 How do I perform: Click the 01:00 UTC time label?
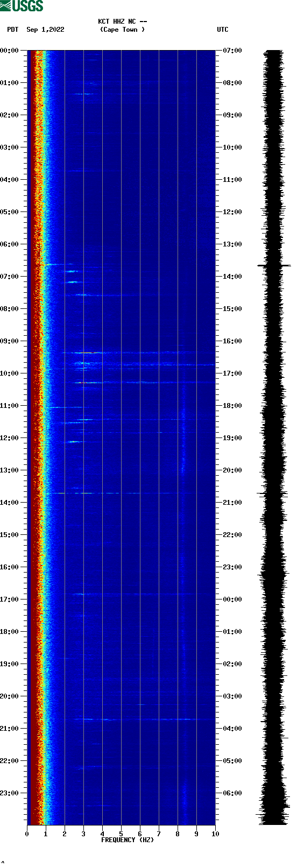[x=232, y=632]
